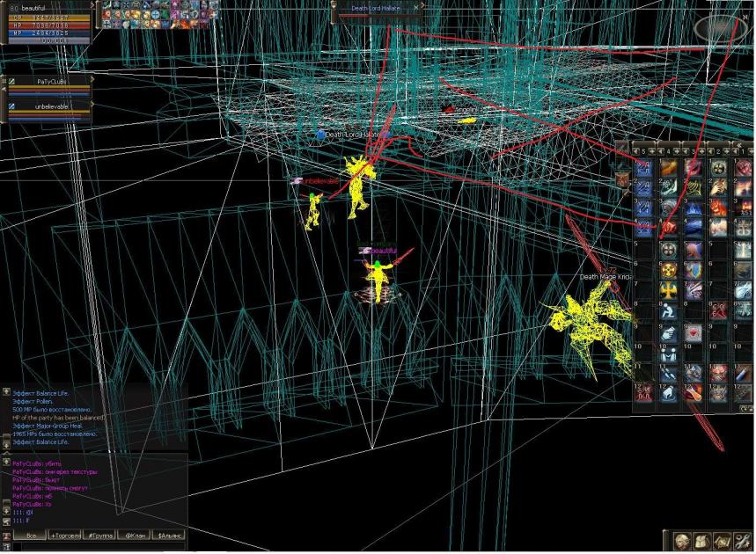Switch to the +Торговля chat tab

click(66, 535)
